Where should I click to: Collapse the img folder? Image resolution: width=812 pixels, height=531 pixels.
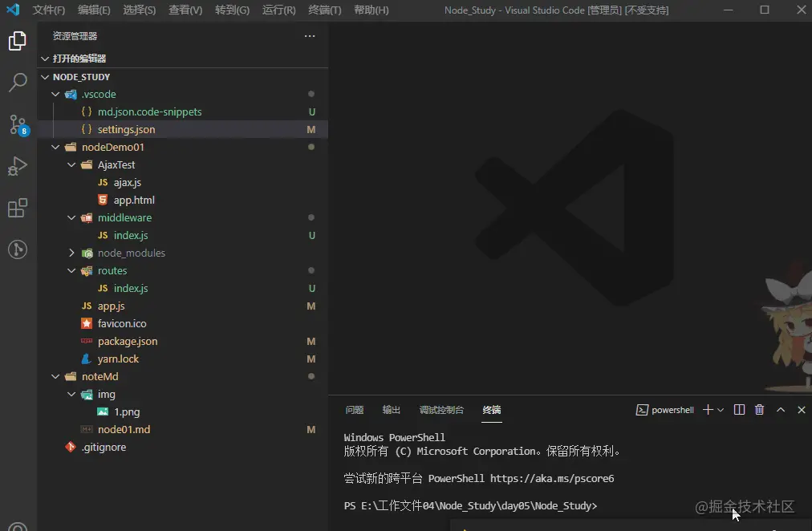click(x=71, y=395)
